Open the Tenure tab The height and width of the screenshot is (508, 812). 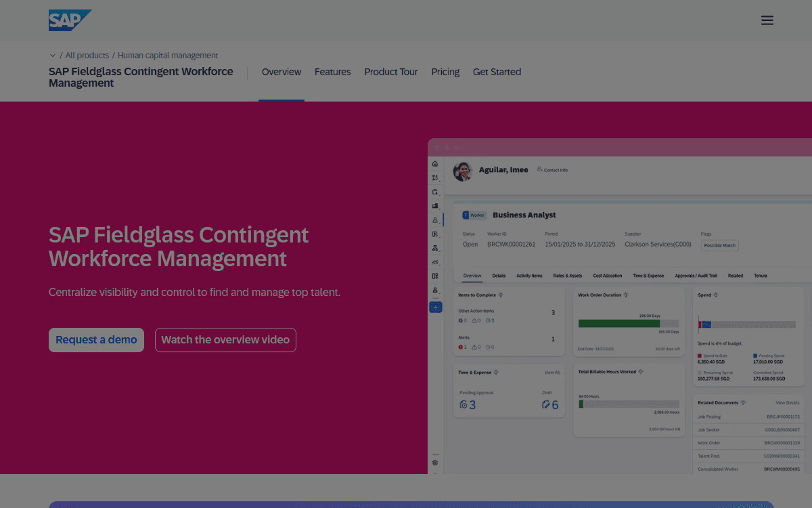[x=761, y=276]
